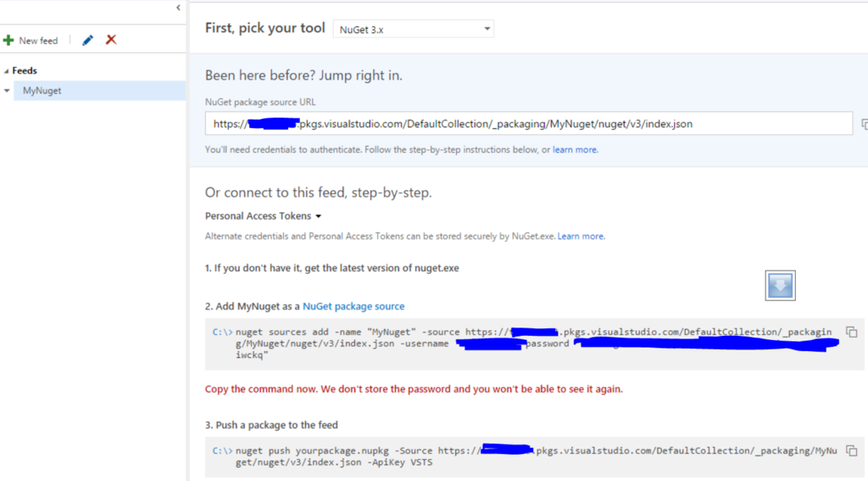Image resolution: width=868 pixels, height=481 pixels.
Task: Click '3. Push a package to the feed' text
Action: pyautogui.click(x=271, y=425)
